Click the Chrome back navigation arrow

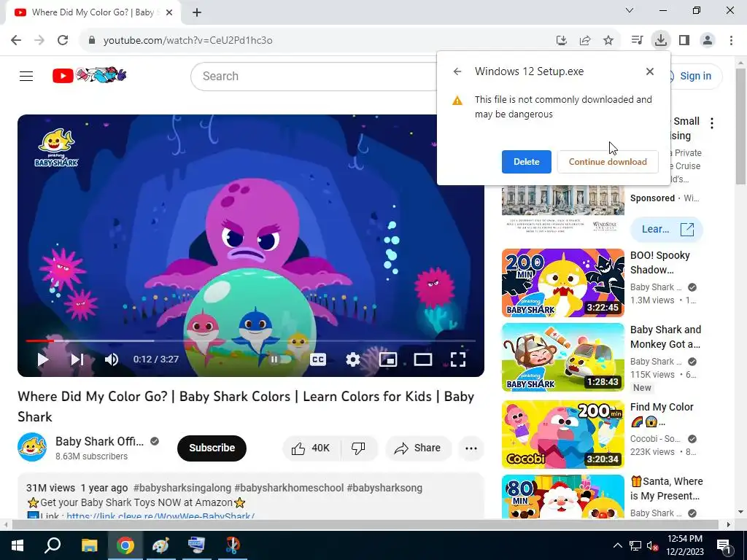(x=16, y=40)
